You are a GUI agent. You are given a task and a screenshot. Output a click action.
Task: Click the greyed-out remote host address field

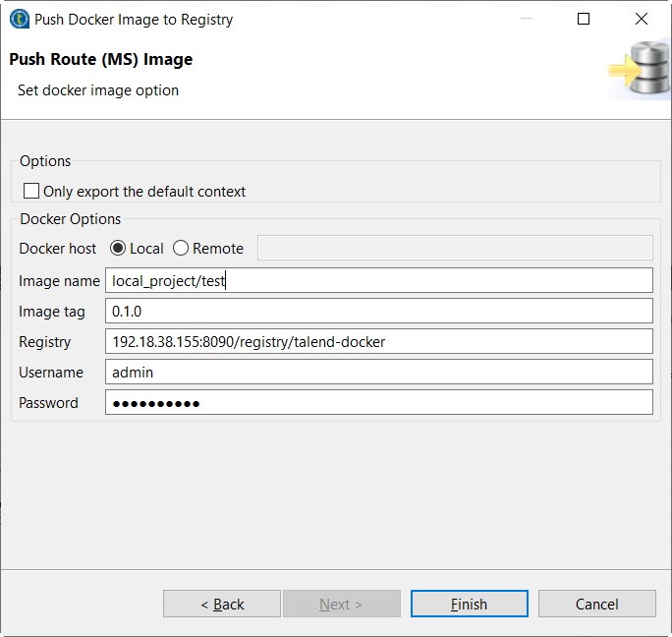455,248
